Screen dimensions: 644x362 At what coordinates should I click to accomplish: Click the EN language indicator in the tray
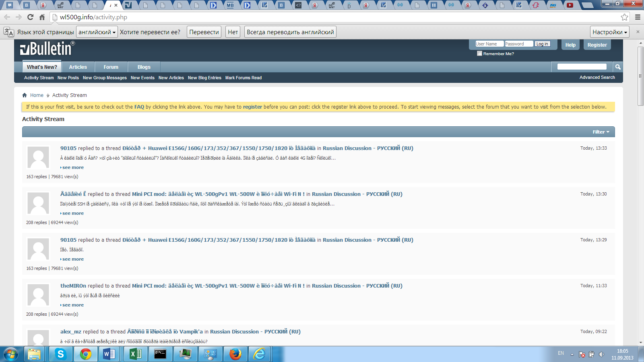click(561, 353)
